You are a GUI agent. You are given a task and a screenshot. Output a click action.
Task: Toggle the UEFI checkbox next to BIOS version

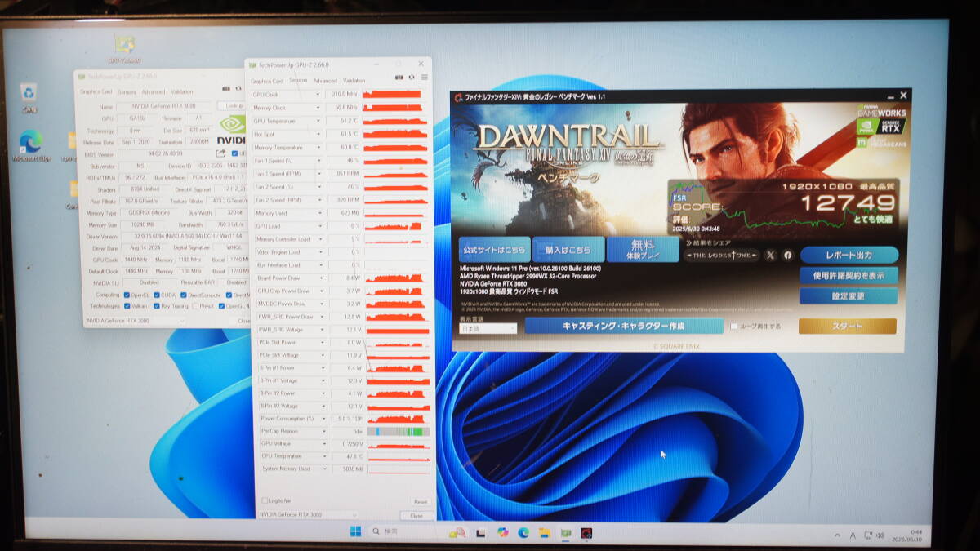coord(235,153)
